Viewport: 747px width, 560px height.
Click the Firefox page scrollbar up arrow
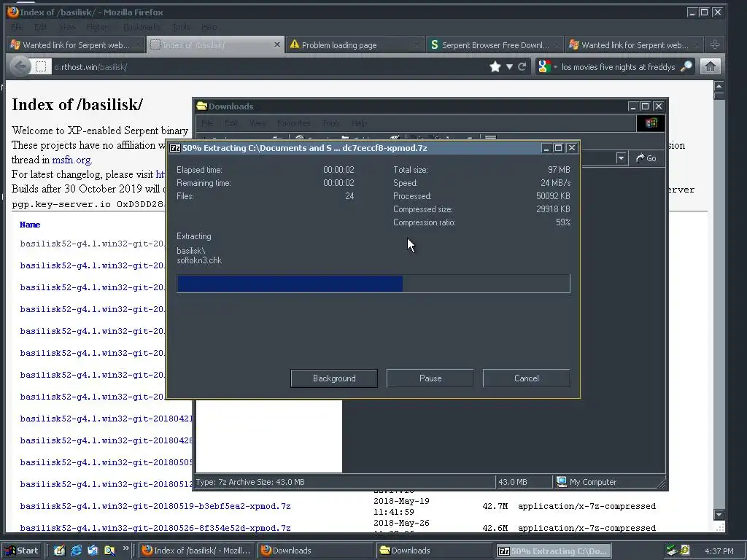coord(719,86)
